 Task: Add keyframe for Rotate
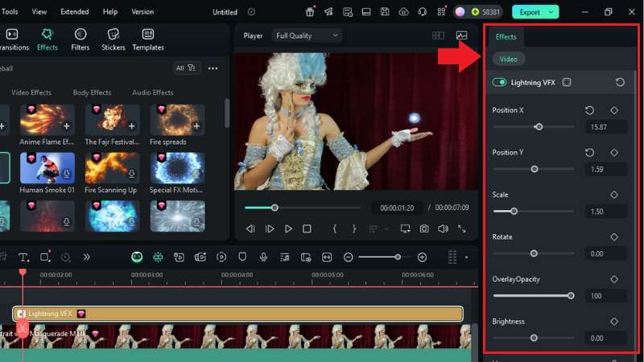(x=614, y=237)
